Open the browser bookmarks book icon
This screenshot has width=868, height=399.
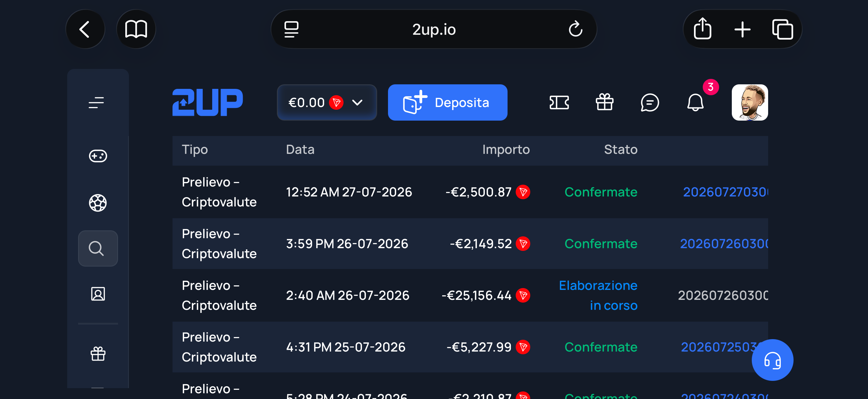click(x=136, y=29)
